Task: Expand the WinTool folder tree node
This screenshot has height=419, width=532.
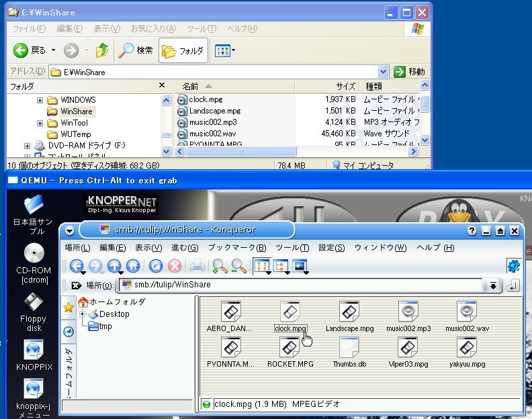Action: click(x=40, y=123)
